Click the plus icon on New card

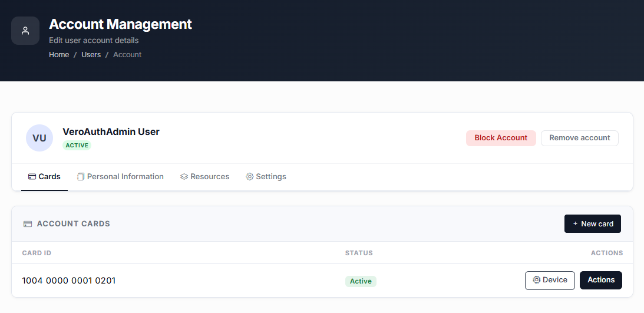pyautogui.click(x=575, y=224)
